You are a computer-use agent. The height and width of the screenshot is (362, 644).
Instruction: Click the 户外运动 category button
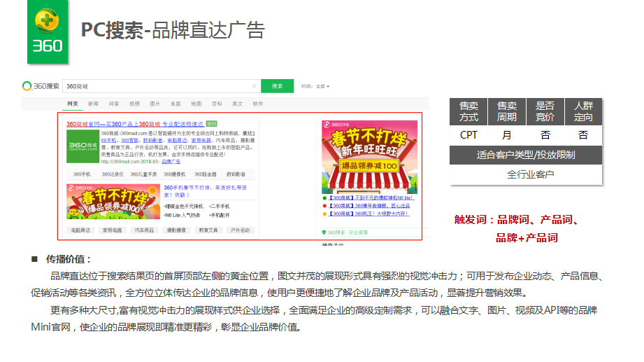point(241,230)
